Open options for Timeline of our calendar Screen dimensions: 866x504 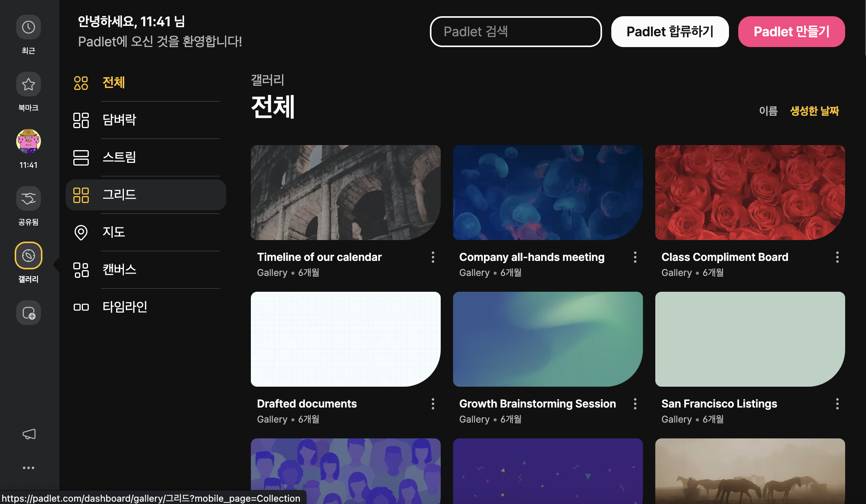pyautogui.click(x=433, y=257)
